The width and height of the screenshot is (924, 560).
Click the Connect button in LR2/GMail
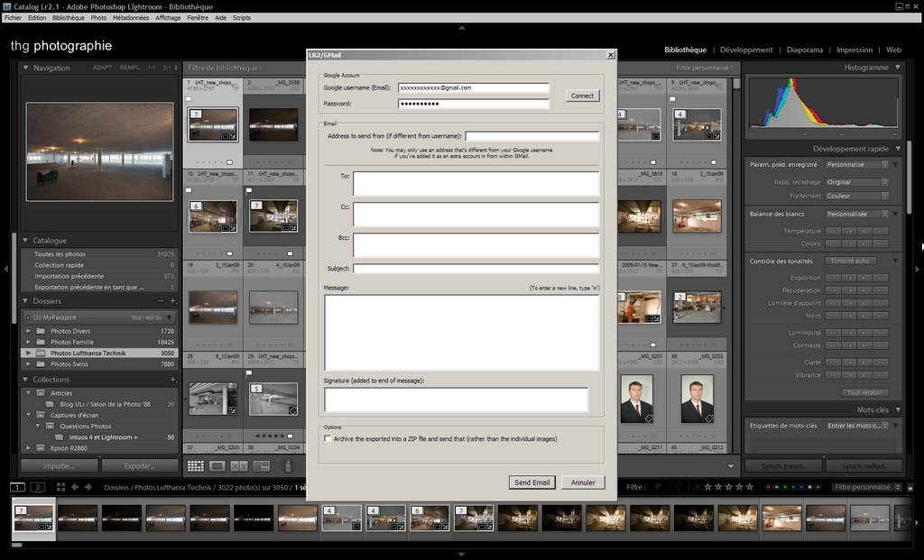click(x=582, y=96)
